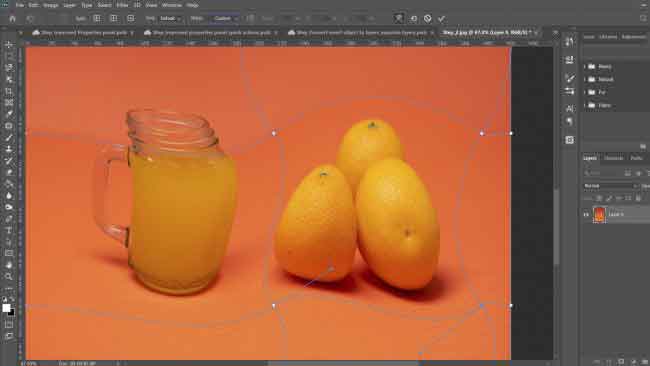Activate the Zoom tool magnifier
Image resolution: width=650 pixels, height=366 pixels.
pos(9,276)
